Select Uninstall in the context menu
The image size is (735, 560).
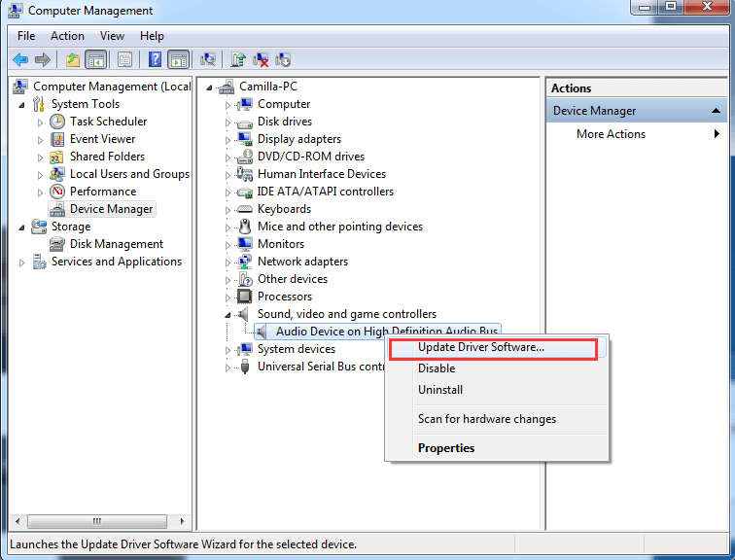439,390
